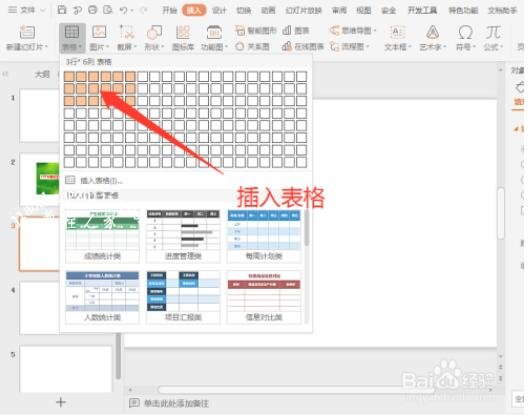
Task: Choose the 进度管理类 table template
Action: coord(183,236)
